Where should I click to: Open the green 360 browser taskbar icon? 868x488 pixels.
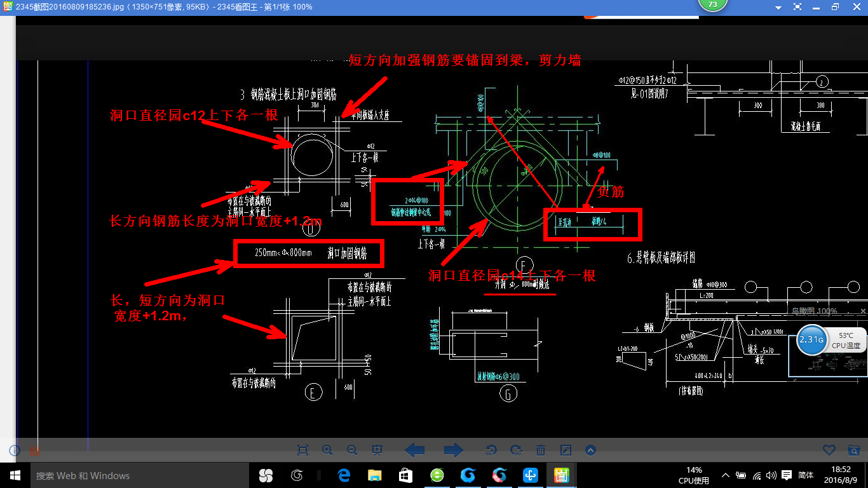437,475
